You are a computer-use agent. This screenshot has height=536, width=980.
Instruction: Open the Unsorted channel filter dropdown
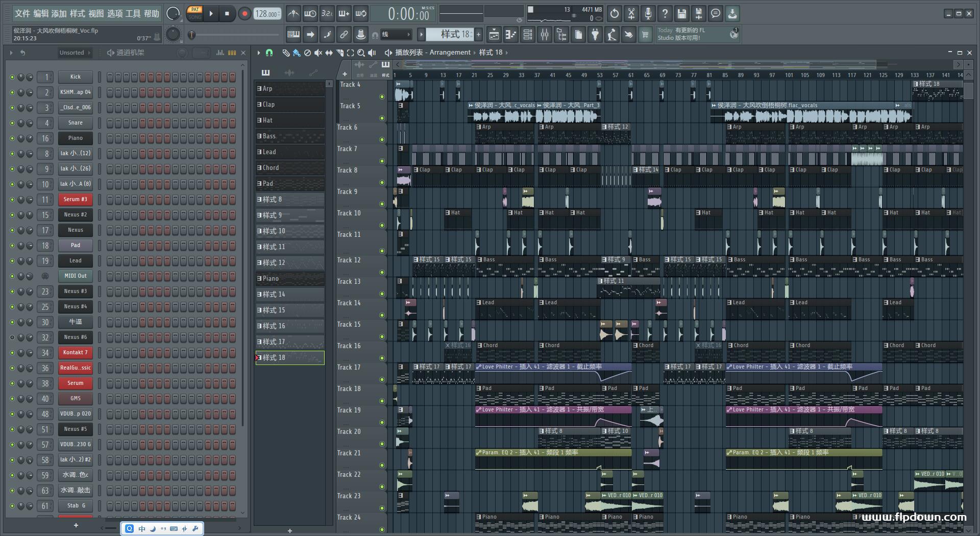tap(74, 53)
